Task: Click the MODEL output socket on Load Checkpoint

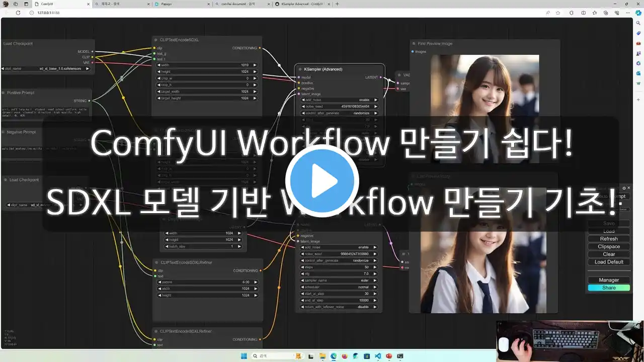Action: [x=93, y=51]
